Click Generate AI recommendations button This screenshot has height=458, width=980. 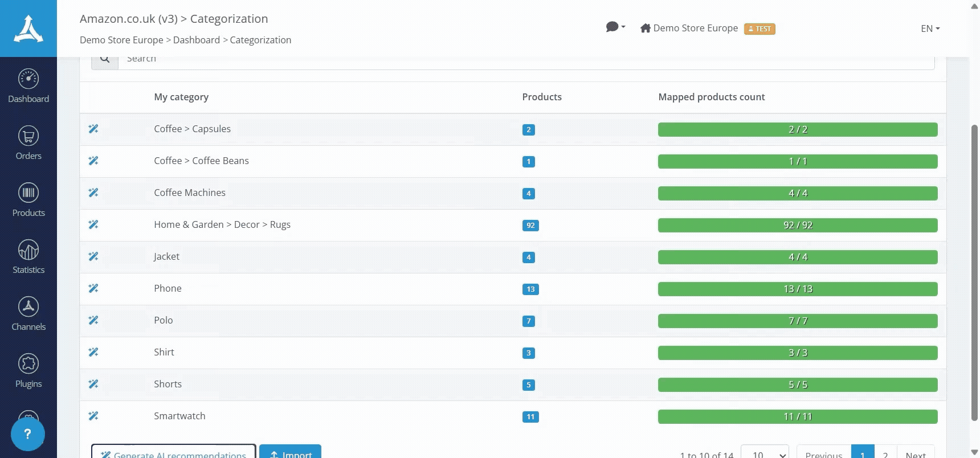[174, 453]
